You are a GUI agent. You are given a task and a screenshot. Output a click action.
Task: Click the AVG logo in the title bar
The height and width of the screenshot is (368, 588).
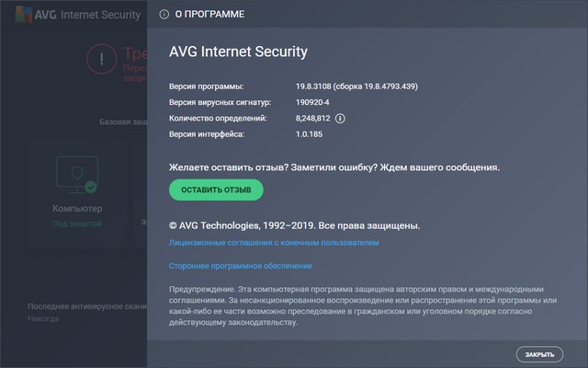click(29, 15)
